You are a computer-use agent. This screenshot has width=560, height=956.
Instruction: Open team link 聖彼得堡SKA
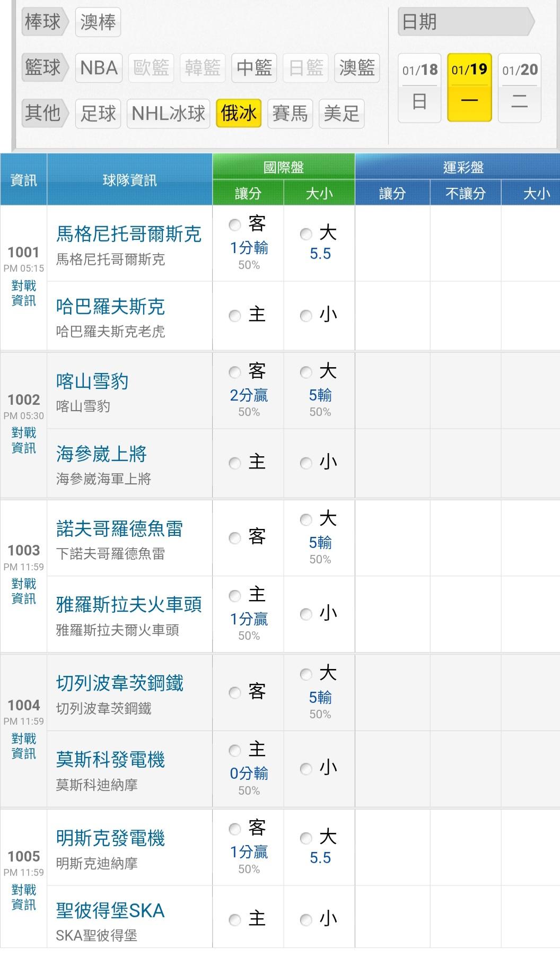110,911
